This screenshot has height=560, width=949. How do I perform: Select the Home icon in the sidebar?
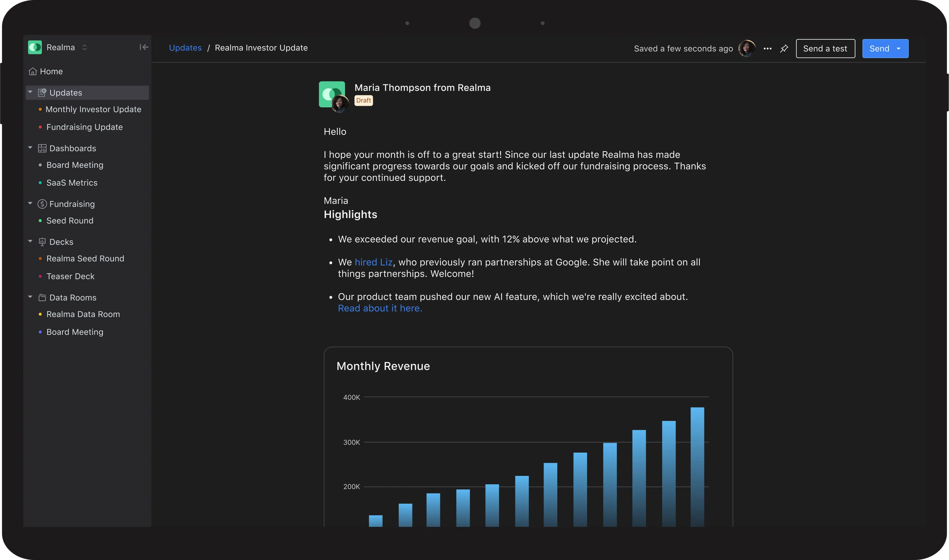[x=33, y=71]
